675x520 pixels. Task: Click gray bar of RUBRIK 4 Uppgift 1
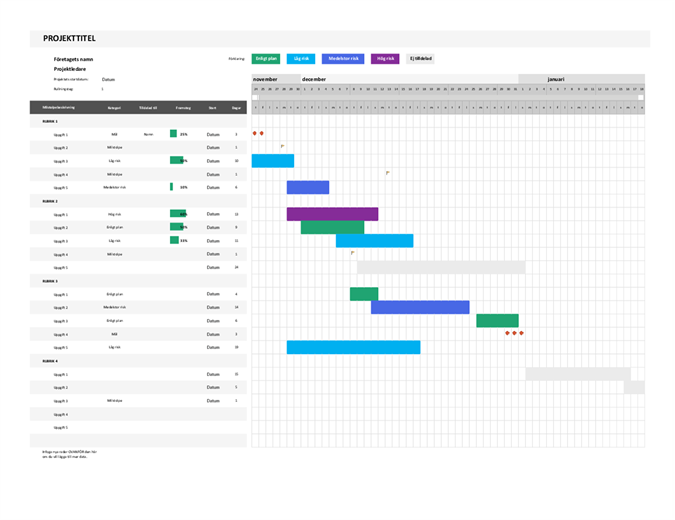[x=578, y=374]
